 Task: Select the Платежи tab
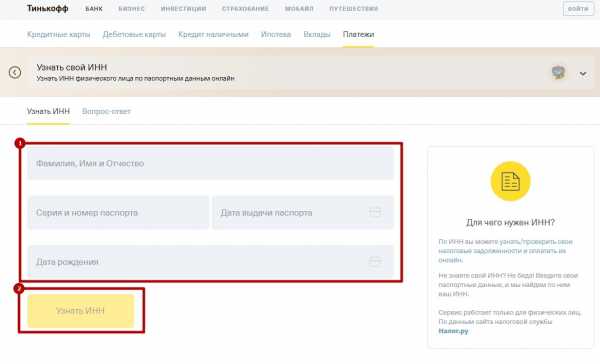(359, 34)
